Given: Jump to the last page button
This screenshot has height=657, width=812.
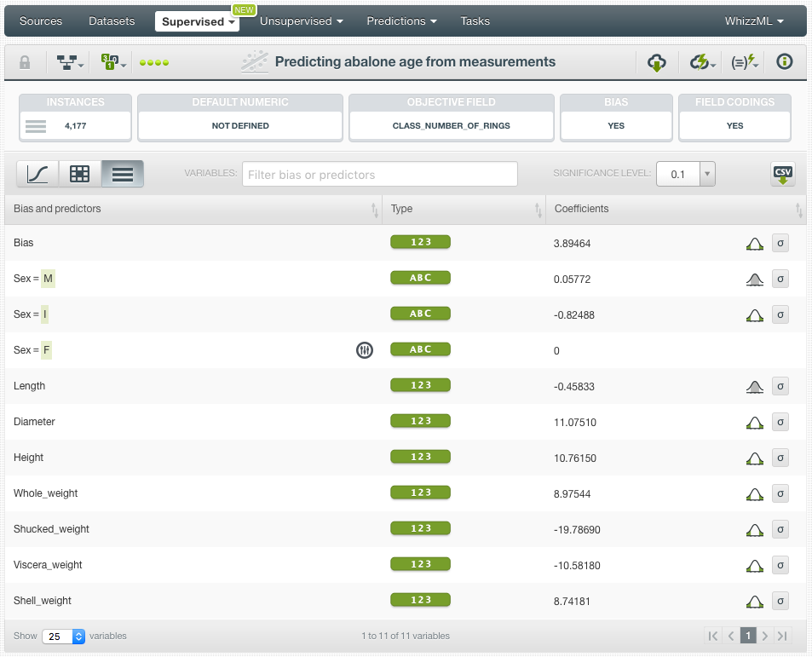Looking at the screenshot, I should pos(782,636).
